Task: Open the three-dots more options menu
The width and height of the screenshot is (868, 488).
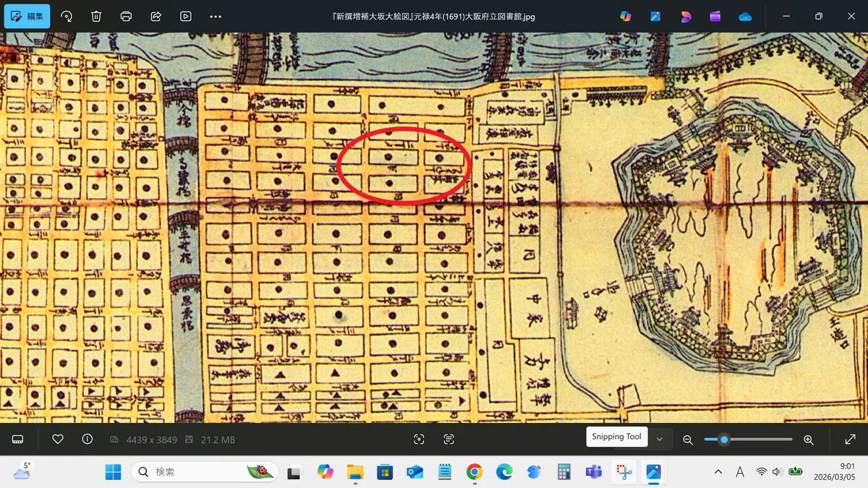Action: coord(216,16)
